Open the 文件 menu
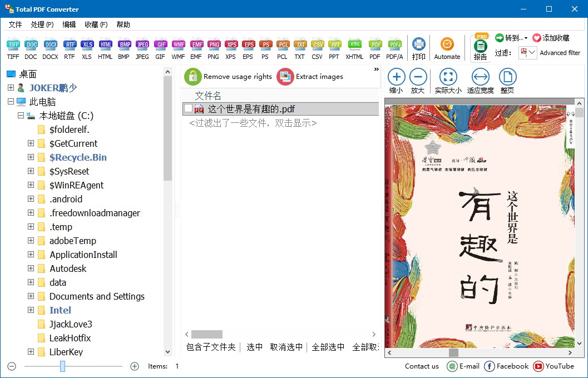Viewport: 588px width, 378px height. click(x=15, y=24)
